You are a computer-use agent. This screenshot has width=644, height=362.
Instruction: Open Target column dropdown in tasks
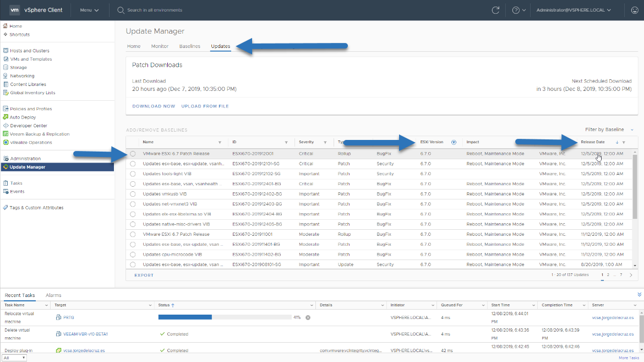pos(150,305)
